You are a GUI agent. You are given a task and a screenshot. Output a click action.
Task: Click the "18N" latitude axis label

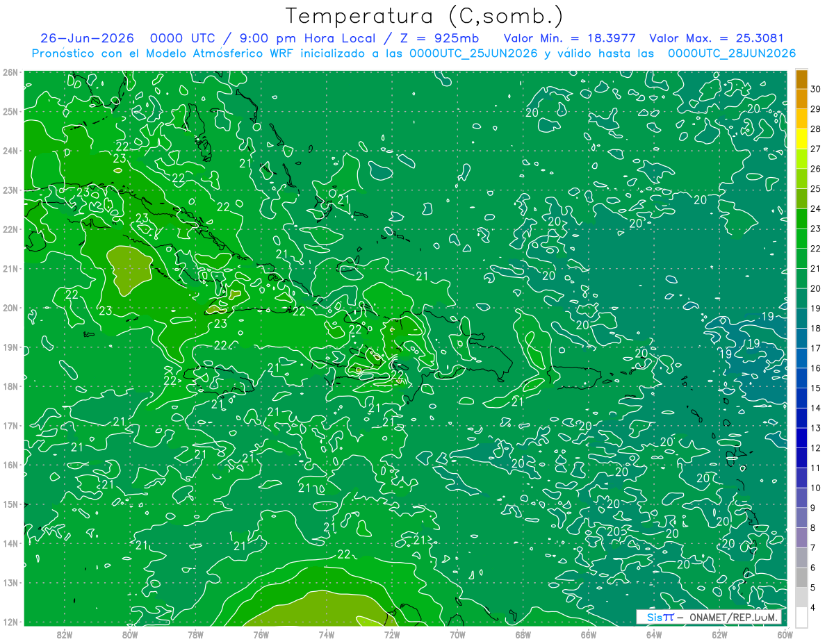(10, 386)
